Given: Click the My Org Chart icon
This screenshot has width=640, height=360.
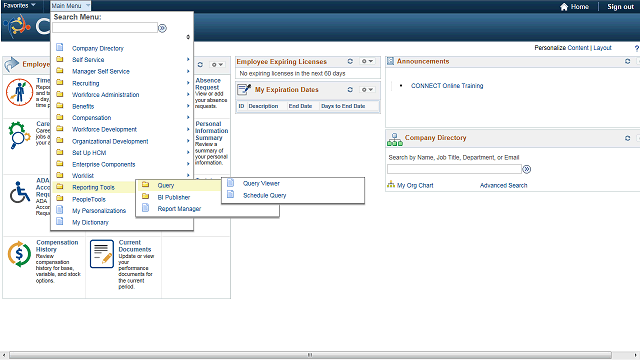Looking at the screenshot, I should pos(391,184).
